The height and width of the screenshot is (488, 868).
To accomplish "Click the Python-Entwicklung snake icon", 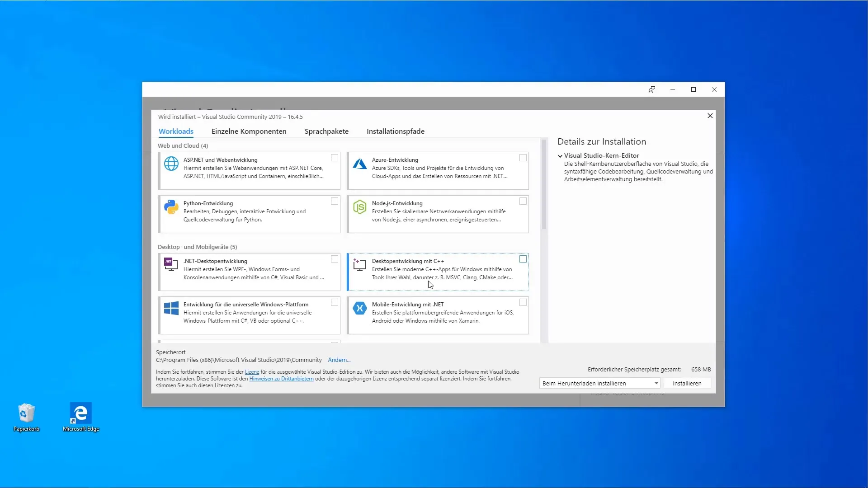I will coord(171,207).
